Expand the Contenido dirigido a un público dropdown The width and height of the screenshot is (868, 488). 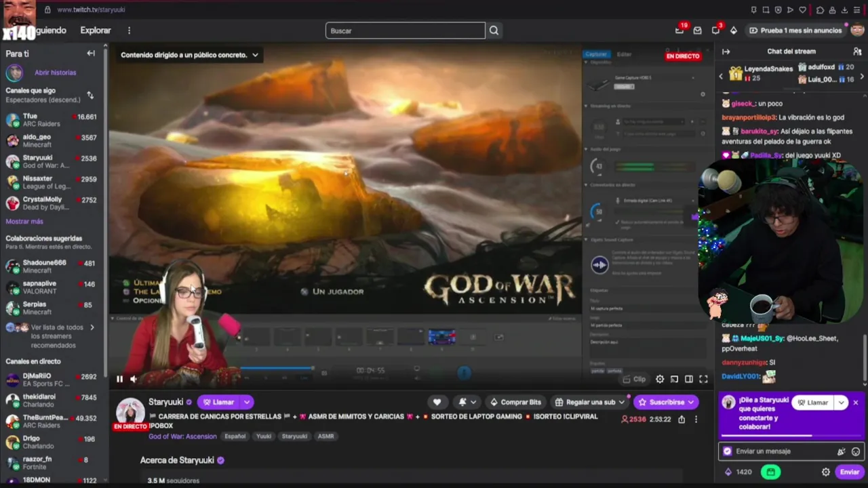pyautogui.click(x=189, y=55)
